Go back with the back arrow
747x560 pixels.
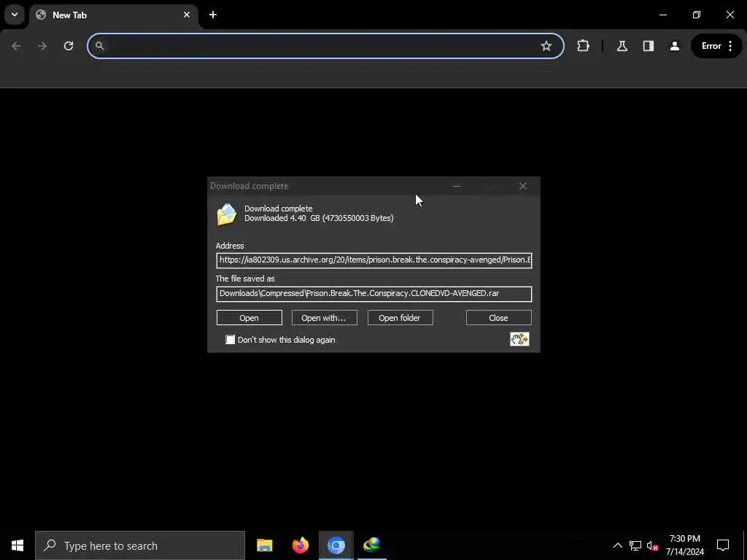(x=16, y=46)
